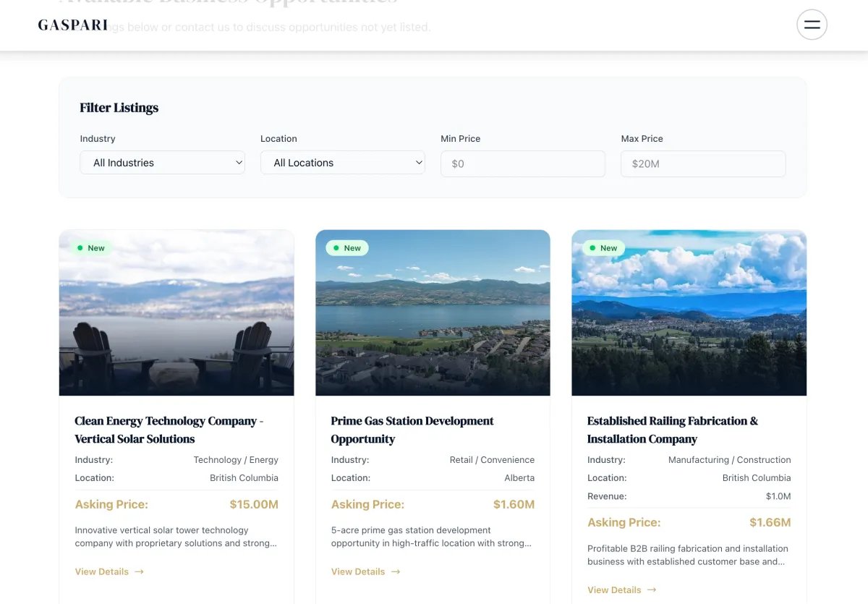Expand the All Industries dropdown
The image size is (868, 604).
[162, 163]
